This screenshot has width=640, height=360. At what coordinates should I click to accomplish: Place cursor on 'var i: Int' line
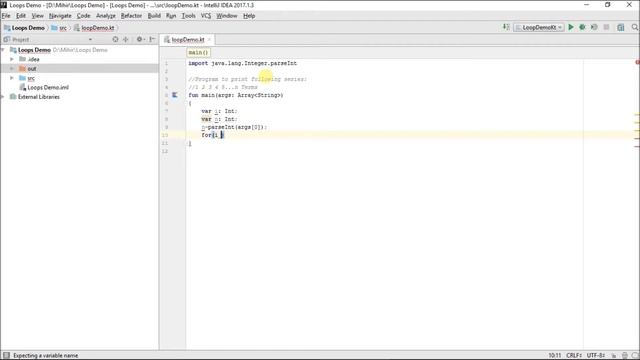click(219, 111)
